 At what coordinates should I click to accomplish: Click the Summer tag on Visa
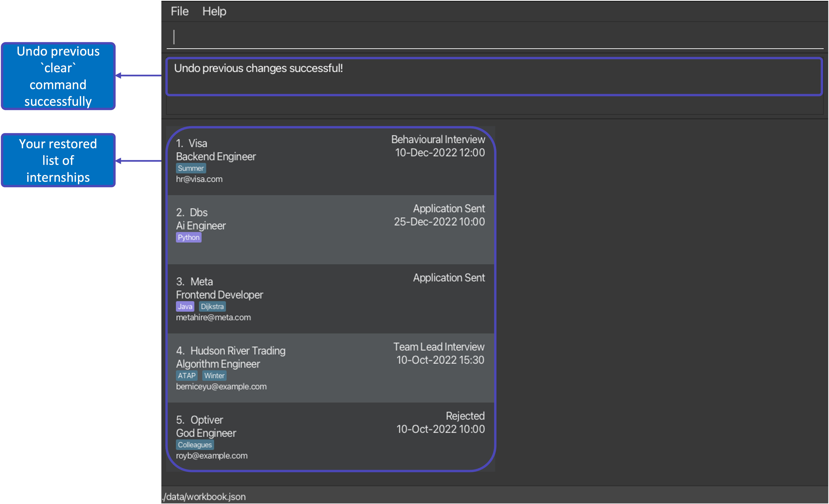pyautogui.click(x=191, y=168)
